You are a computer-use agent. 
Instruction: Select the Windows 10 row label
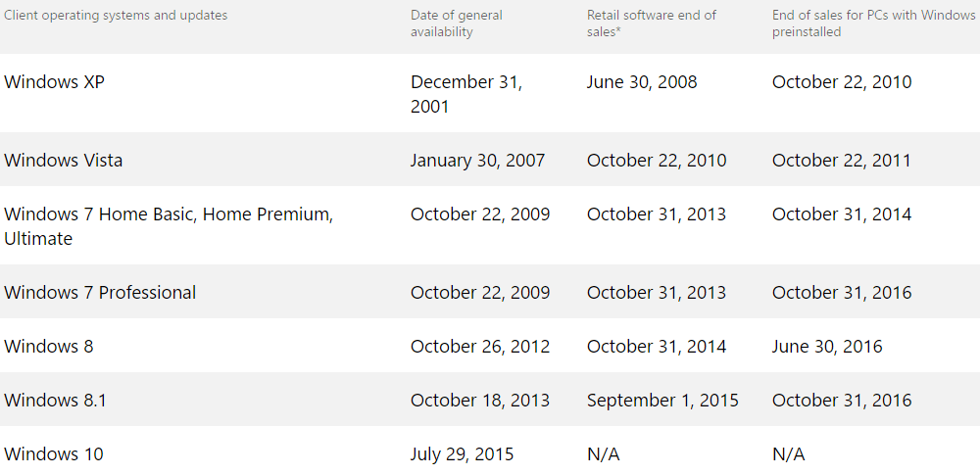point(54,454)
